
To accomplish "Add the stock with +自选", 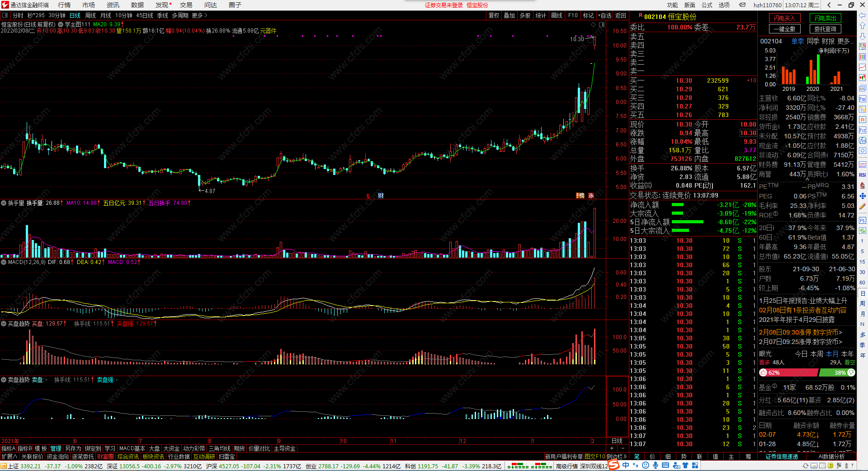I will tap(605, 15).
